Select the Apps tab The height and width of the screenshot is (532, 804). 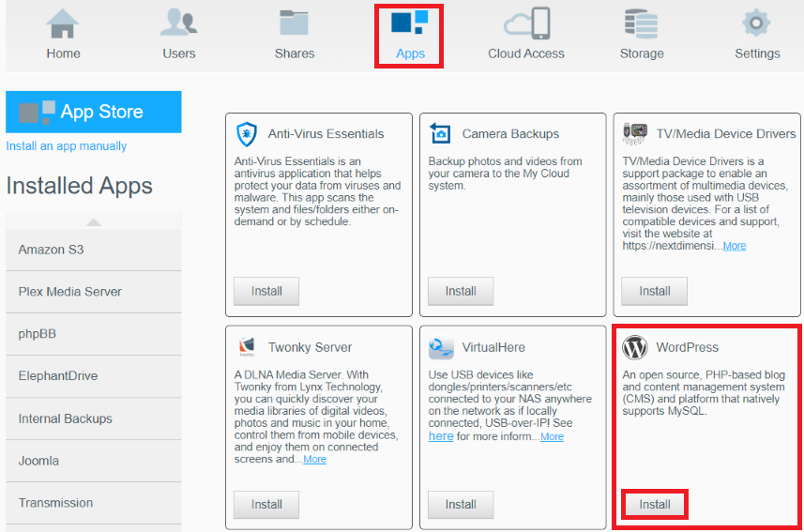pyautogui.click(x=410, y=36)
